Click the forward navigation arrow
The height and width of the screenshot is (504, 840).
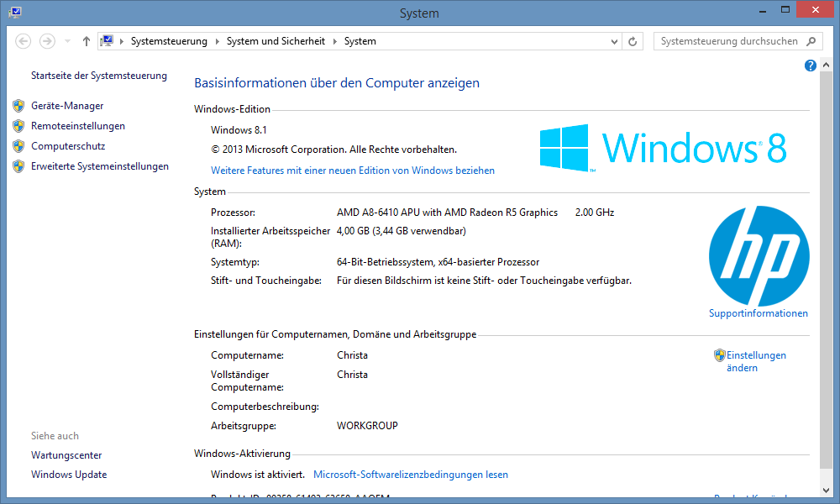(47, 41)
